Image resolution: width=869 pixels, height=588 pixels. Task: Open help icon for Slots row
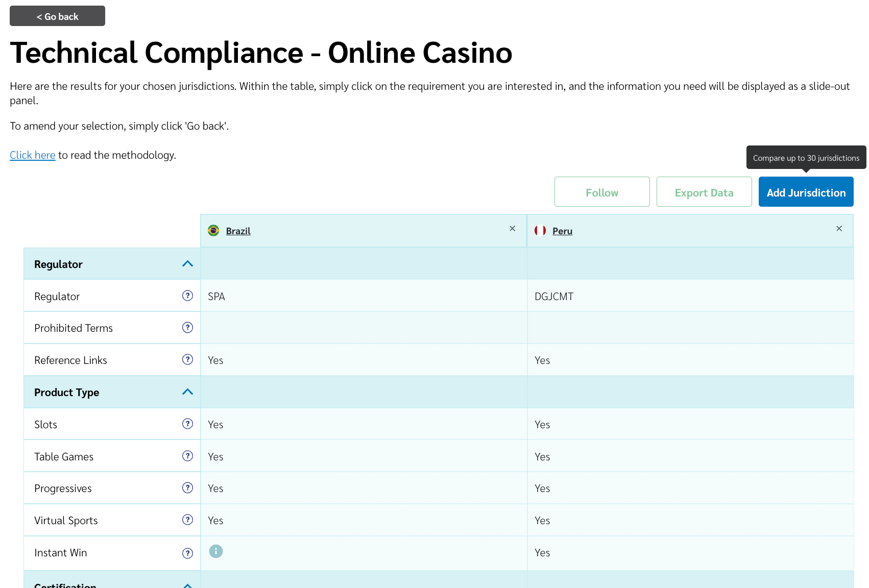[187, 424]
